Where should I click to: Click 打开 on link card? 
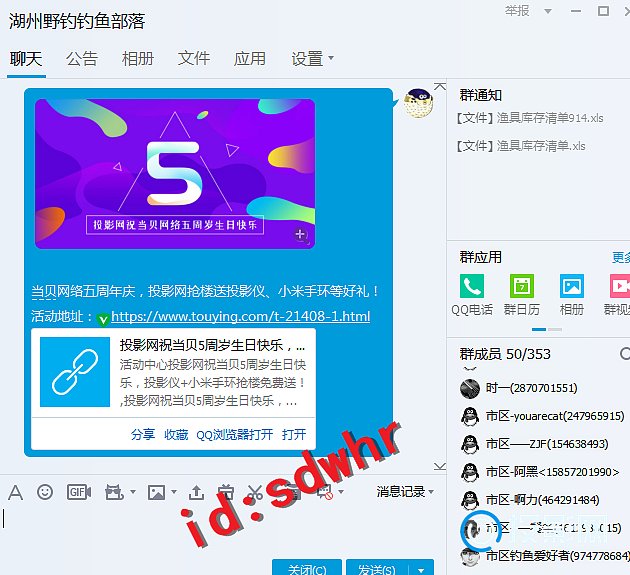(x=294, y=434)
